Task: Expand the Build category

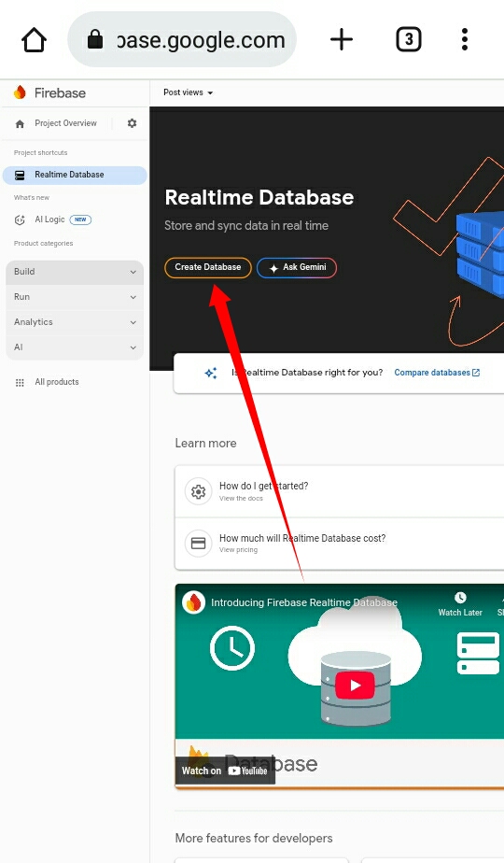Action: tap(75, 272)
